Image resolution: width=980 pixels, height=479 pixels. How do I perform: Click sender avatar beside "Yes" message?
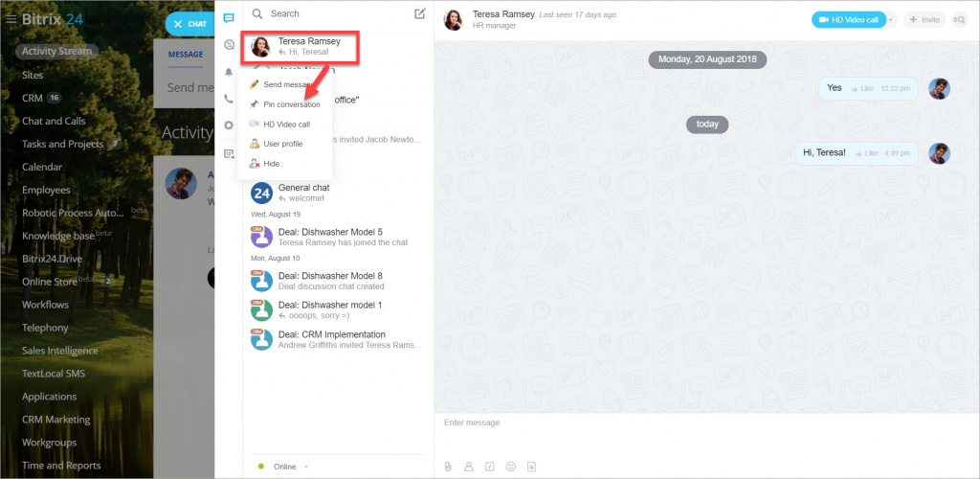click(x=940, y=89)
